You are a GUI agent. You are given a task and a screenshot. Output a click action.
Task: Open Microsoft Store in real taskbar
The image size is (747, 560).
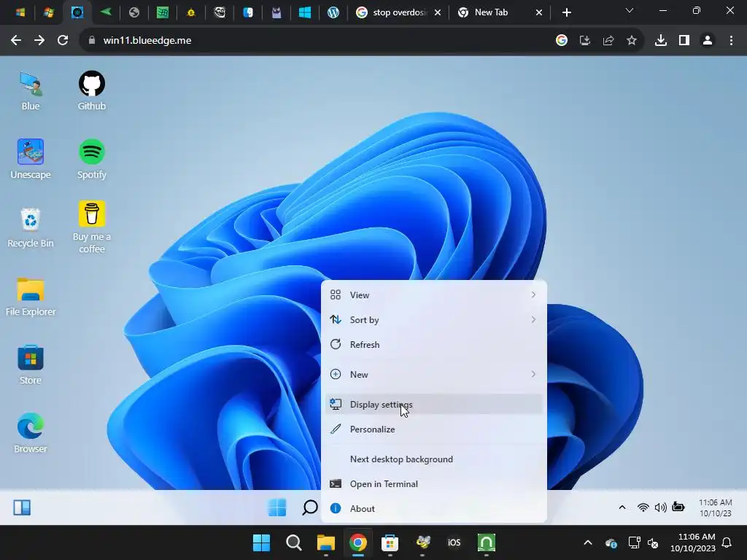[390, 542]
